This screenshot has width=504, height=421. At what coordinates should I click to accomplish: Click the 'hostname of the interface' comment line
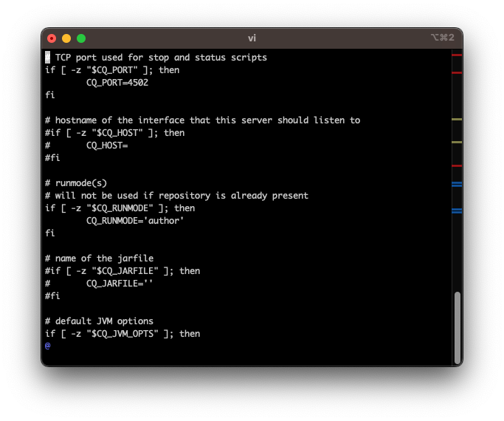[x=202, y=120]
